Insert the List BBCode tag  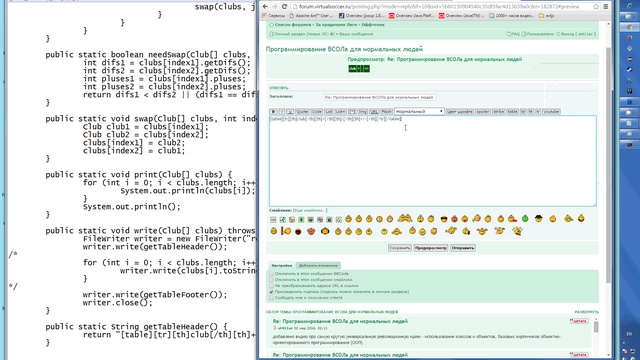tap(329, 111)
